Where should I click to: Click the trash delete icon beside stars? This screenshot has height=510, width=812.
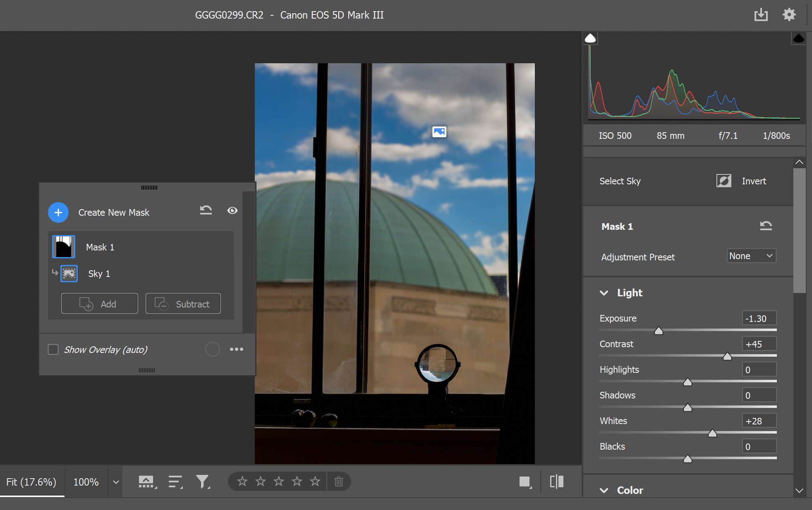pyautogui.click(x=338, y=481)
